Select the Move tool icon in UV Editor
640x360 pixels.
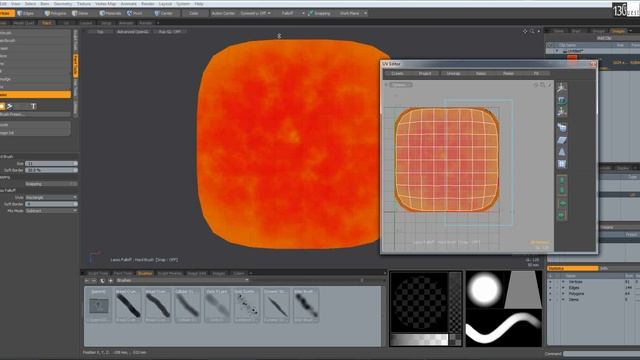click(562, 87)
